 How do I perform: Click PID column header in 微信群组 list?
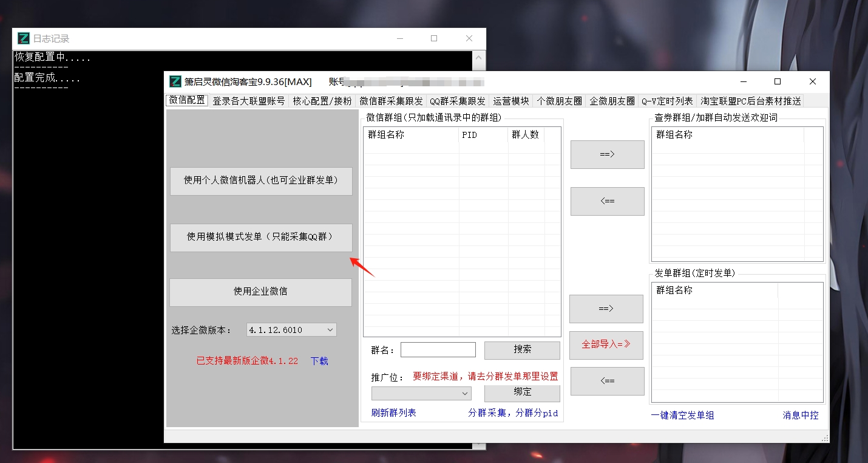pyautogui.click(x=483, y=135)
